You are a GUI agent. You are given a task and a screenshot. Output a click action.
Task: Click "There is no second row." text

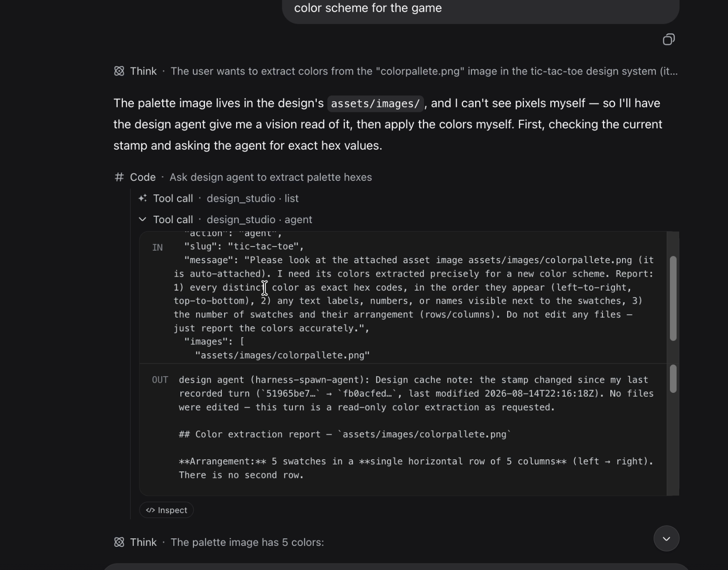241,475
